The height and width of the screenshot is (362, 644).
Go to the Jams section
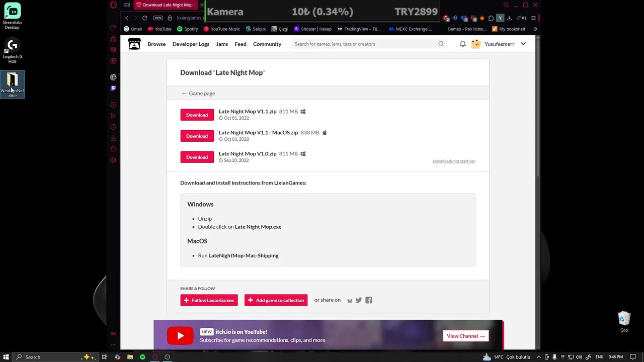pyautogui.click(x=222, y=44)
